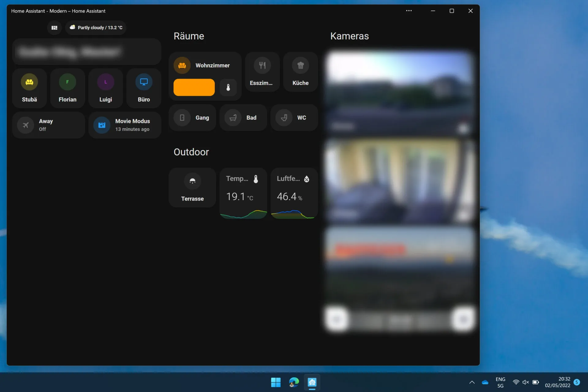View the 46.4 % humidity value
The height and width of the screenshot is (392, 588).
pos(290,197)
